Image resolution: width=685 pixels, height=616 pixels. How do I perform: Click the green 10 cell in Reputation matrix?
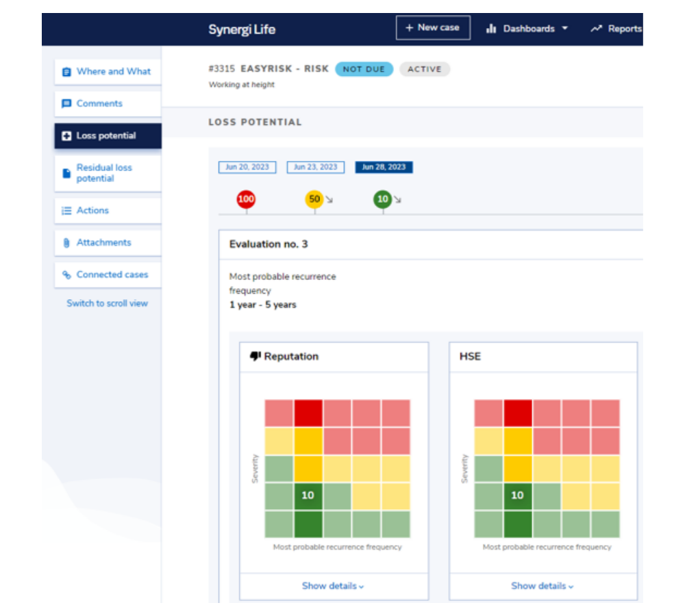click(x=308, y=495)
